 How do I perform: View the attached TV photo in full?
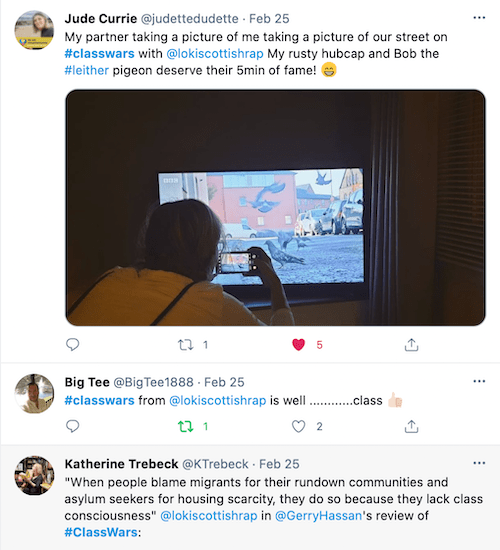[275, 208]
